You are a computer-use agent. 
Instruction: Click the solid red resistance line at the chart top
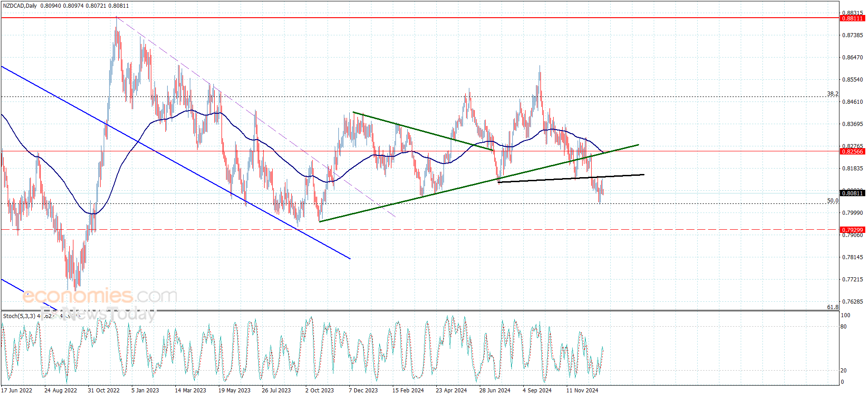coord(420,18)
